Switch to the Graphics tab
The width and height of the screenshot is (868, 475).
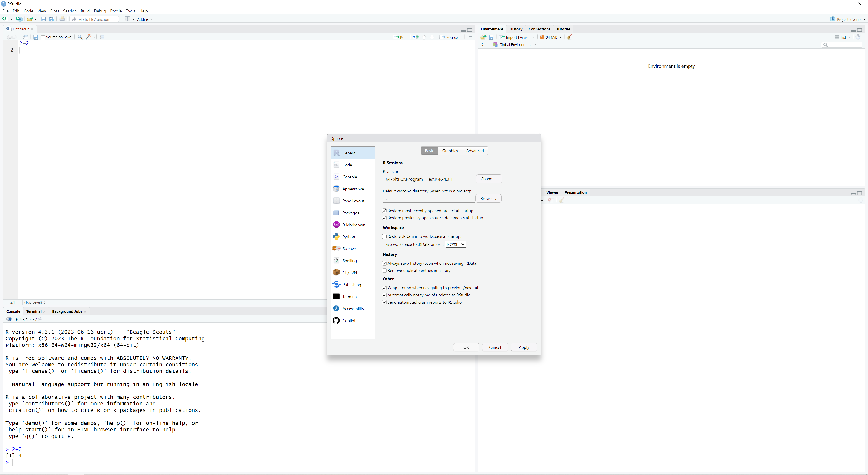[450, 151]
